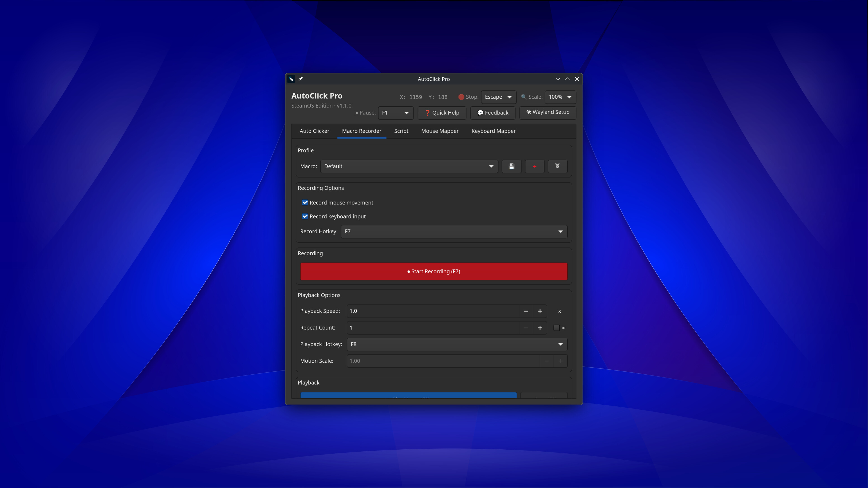Click into the Repeat Count value field
Viewport: 868px width, 488px height.
click(433, 328)
